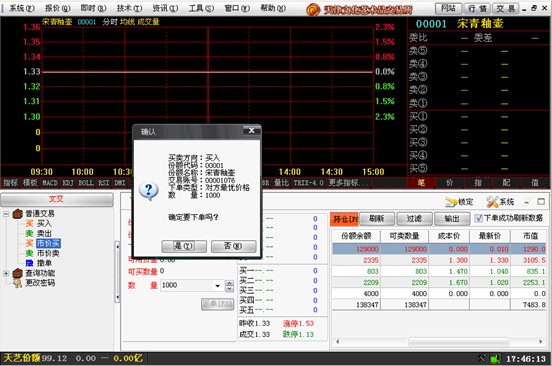
Task: Toggle 下单成功刷新数据 checkbox
Action: pos(478,218)
